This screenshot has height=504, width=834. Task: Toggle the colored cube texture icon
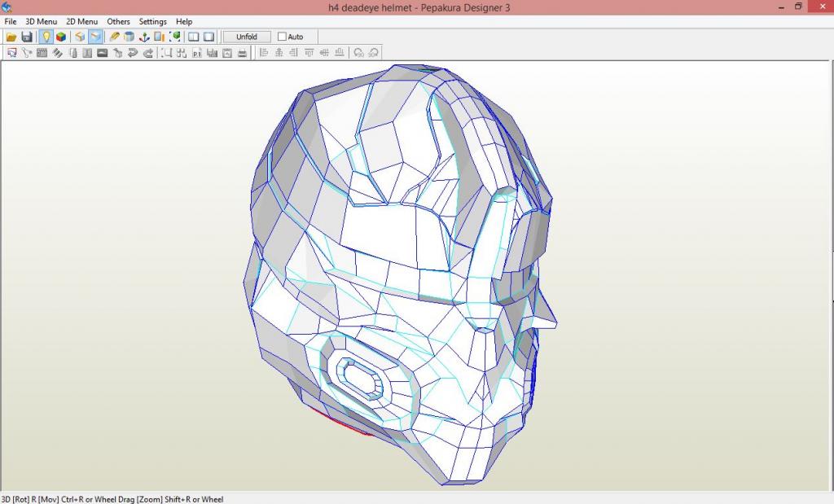(61, 37)
